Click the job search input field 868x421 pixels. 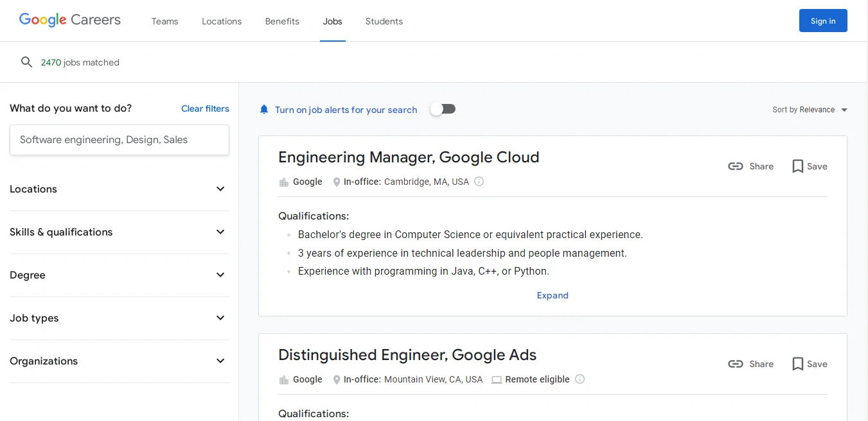120,140
